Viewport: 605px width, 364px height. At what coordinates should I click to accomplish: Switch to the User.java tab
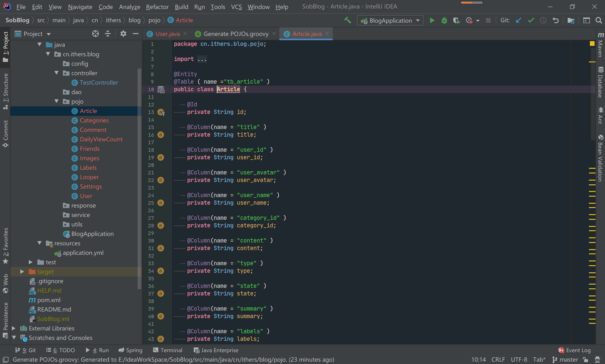167,34
